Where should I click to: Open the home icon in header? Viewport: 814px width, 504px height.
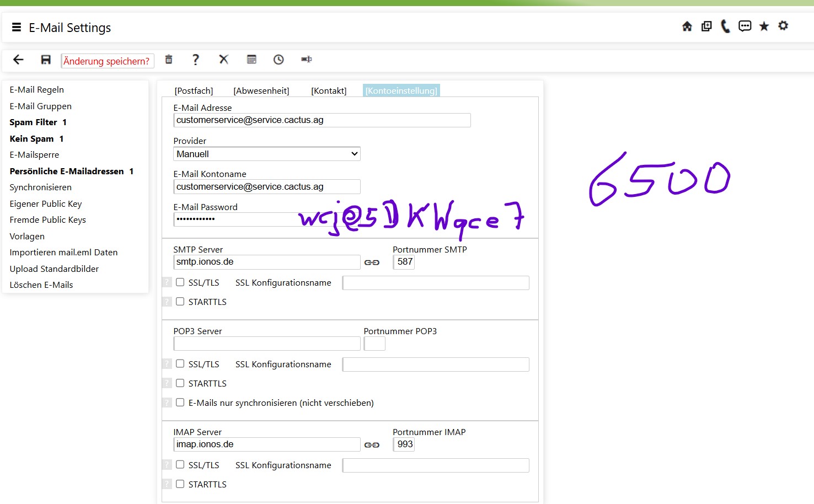[x=687, y=26]
